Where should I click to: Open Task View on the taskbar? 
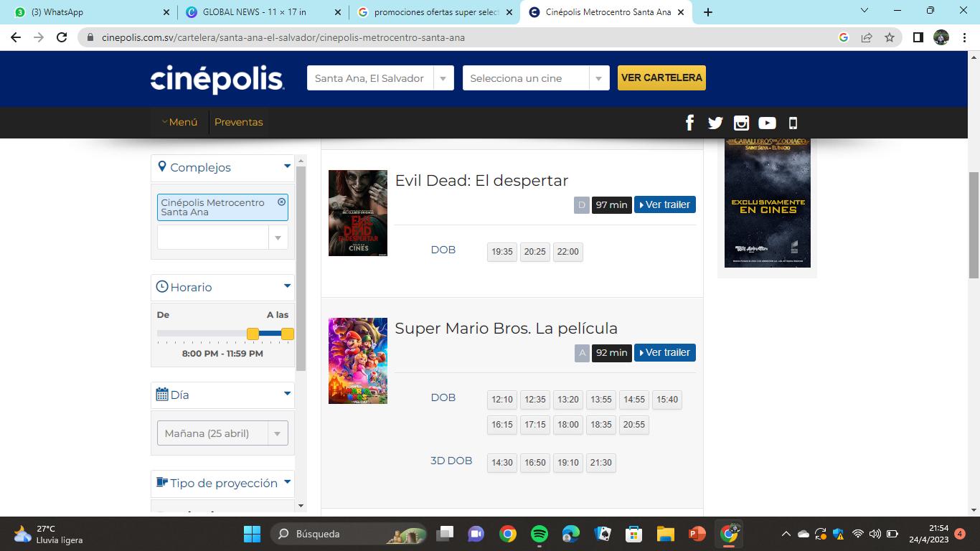click(x=446, y=534)
